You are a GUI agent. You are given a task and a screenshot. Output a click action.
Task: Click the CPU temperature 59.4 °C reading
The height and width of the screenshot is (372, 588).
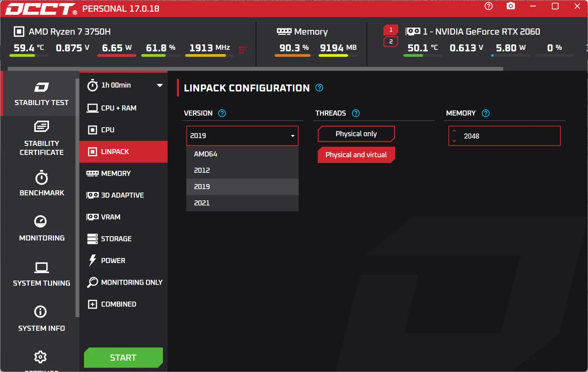tap(29, 48)
